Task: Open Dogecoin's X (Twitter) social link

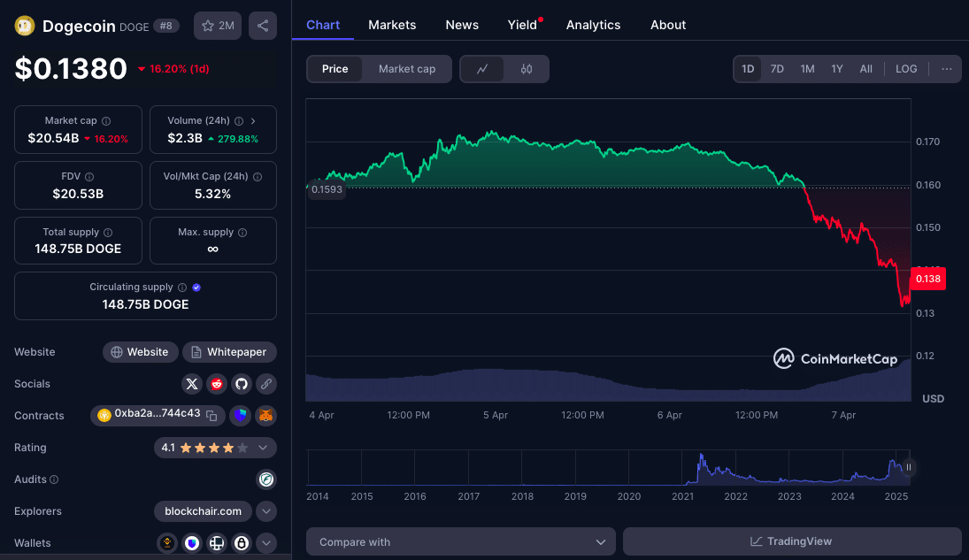Action: [192, 384]
